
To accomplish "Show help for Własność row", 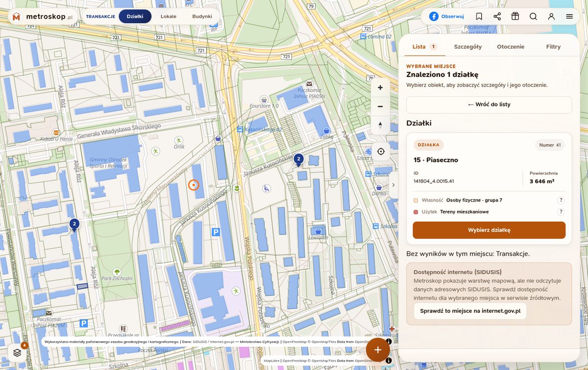I will tap(561, 200).
